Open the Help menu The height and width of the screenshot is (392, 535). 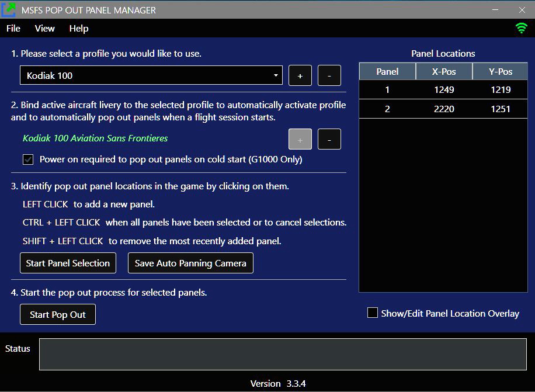coord(78,28)
